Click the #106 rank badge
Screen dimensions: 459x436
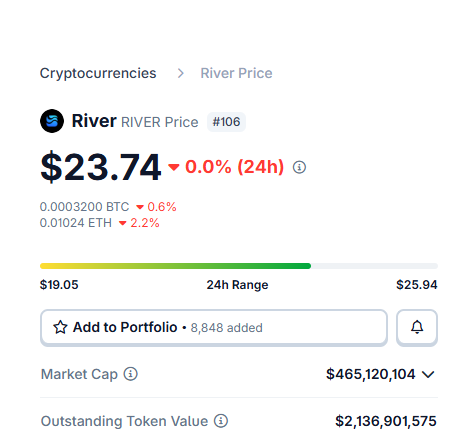226,122
